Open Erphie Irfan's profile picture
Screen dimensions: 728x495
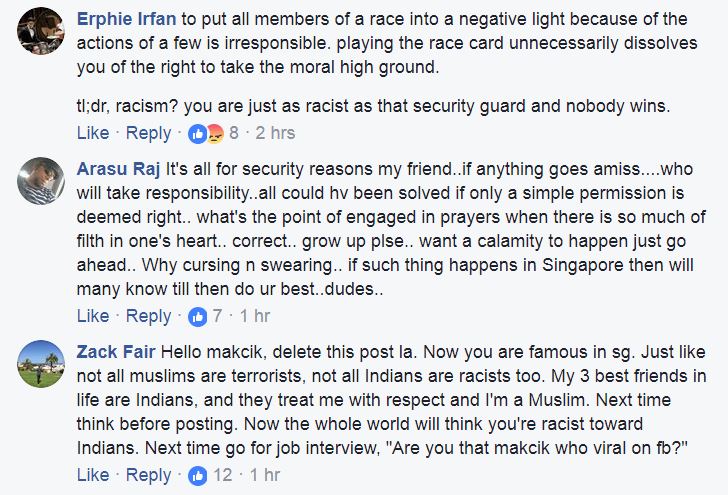pyautogui.click(x=41, y=31)
